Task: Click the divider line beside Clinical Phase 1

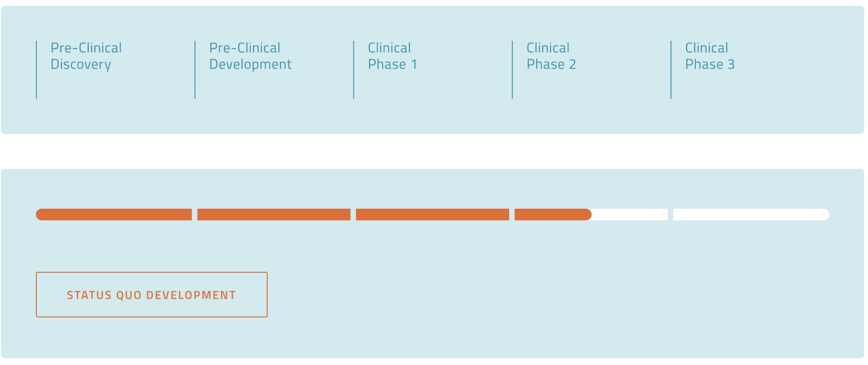Action: 354,70
